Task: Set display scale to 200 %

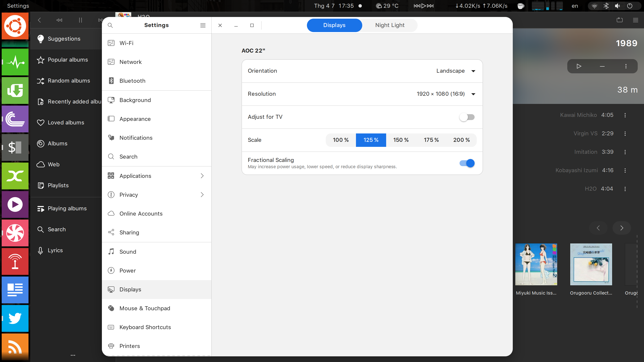Action: point(461,140)
